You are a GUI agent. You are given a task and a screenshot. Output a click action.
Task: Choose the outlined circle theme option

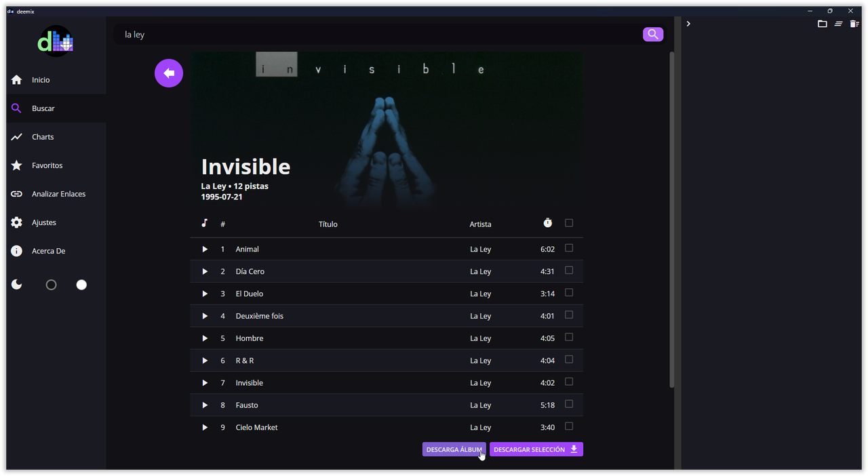pyautogui.click(x=51, y=285)
